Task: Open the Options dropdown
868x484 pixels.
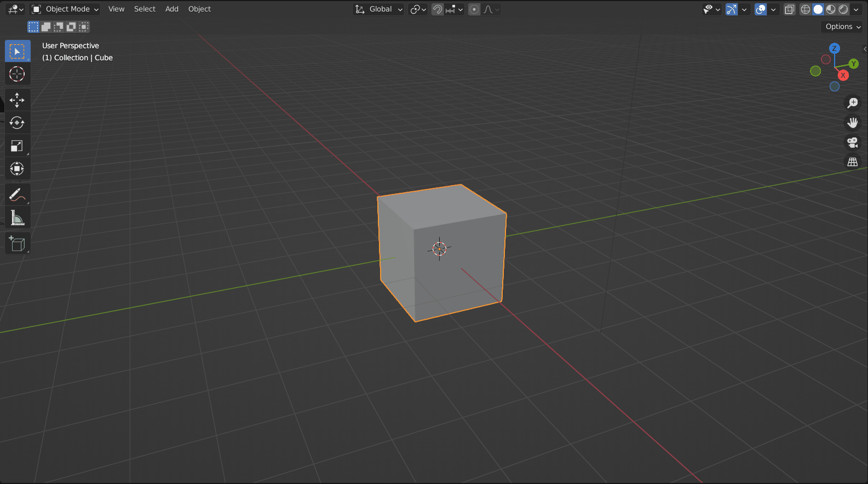Action: coord(843,26)
